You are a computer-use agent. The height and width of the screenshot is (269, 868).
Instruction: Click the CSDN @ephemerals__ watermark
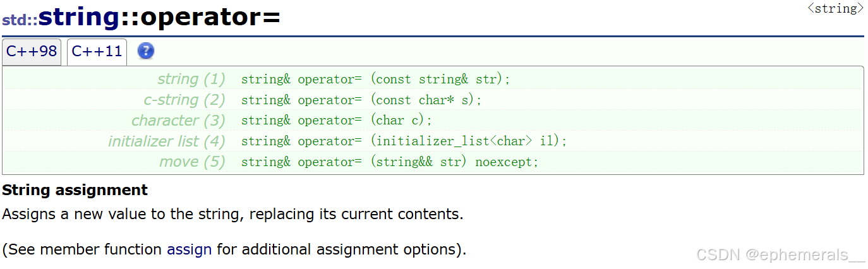(x=780, y=254)
